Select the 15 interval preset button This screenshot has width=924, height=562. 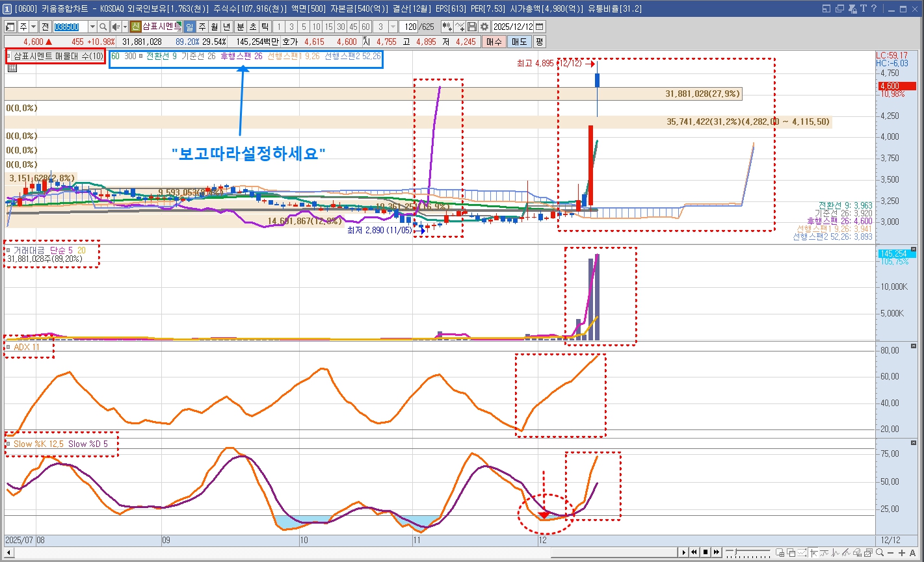coord(328,27)
